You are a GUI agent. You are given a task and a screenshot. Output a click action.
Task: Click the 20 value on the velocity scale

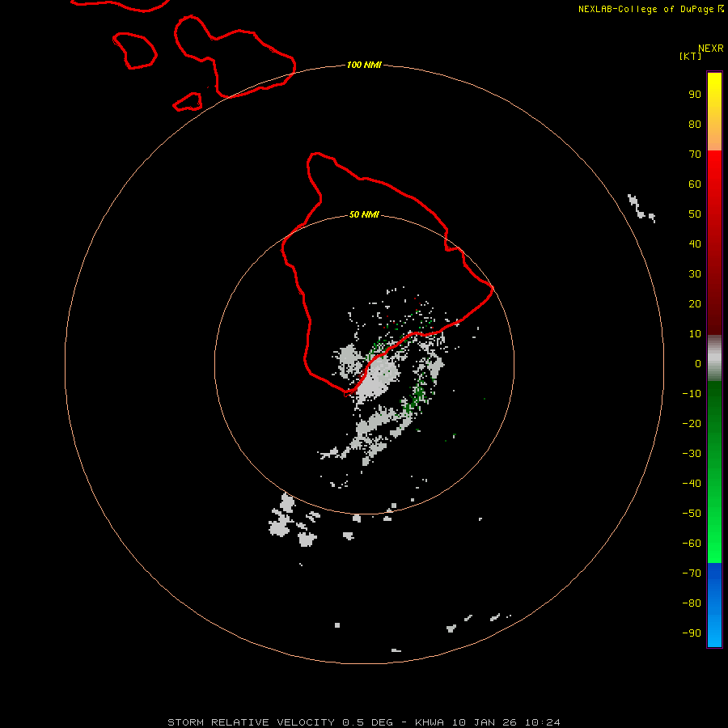[x=695, y=303]
